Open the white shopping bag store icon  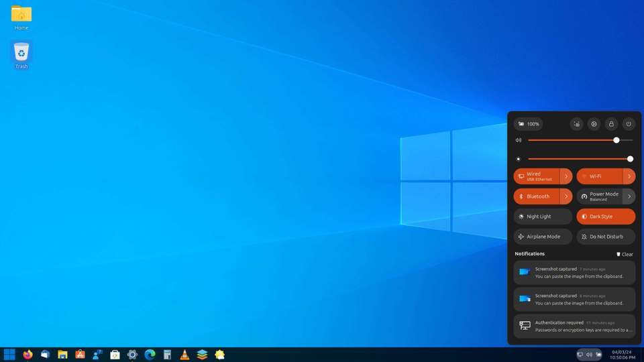click(x=115, y=354)
